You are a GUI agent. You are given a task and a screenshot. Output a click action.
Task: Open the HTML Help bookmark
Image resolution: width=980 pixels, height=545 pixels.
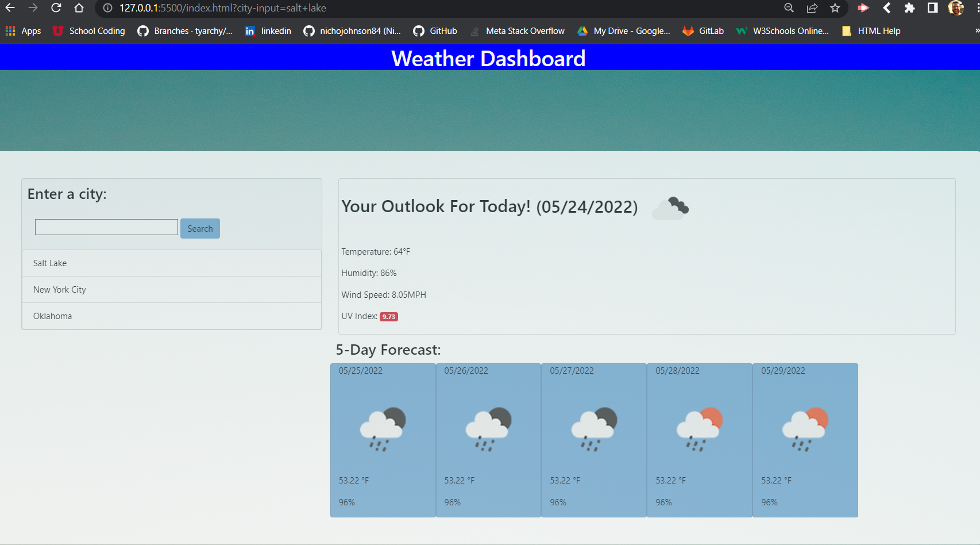878,31
